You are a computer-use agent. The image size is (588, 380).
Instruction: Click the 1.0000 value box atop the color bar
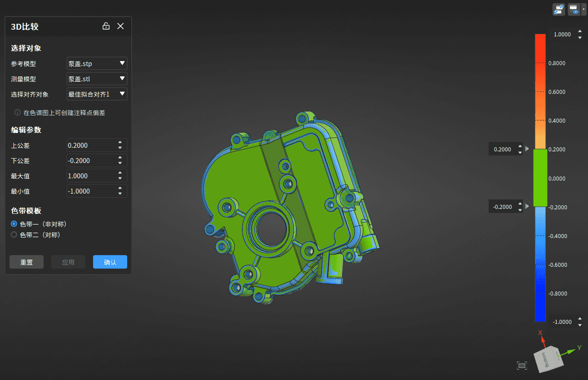562,35
